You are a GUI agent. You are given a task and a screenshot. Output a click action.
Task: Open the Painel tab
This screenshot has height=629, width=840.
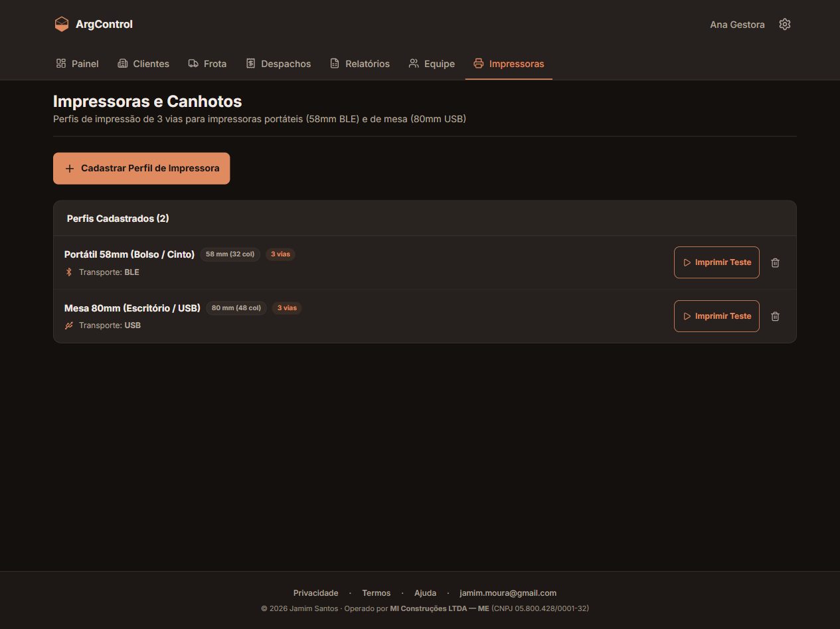pyautogui.click(x=77, y=64)
